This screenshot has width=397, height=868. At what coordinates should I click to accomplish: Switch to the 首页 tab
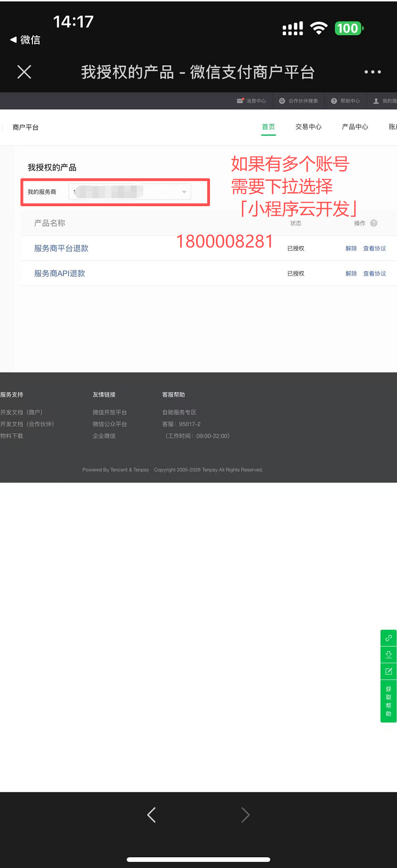click(x=268, y=127)
